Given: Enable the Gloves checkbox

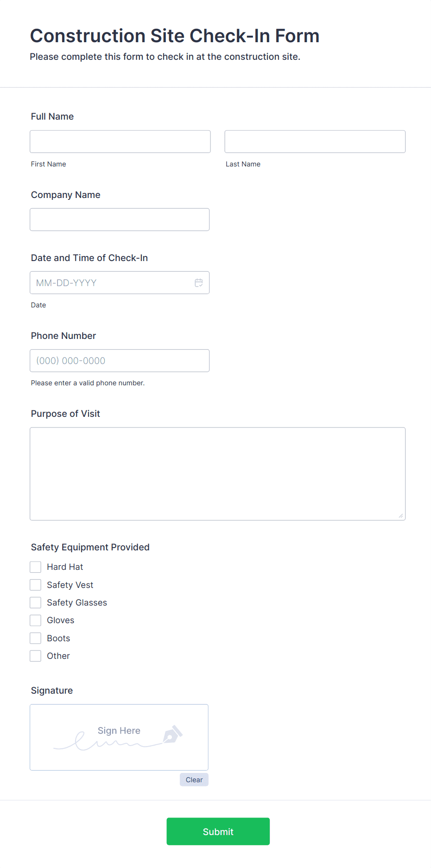Looking at the screenshot, I should click(36, 620).
